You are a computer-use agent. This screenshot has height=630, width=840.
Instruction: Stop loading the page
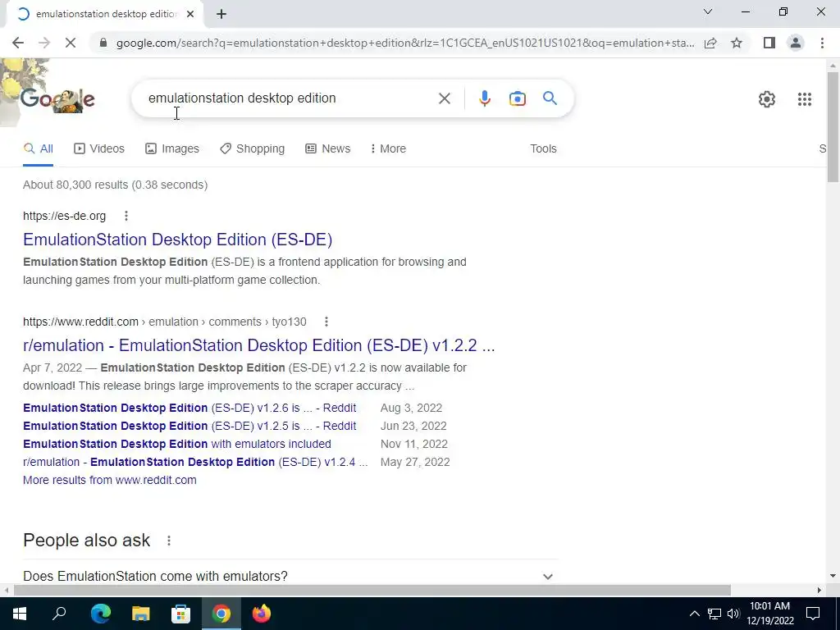tap(71, 43)
